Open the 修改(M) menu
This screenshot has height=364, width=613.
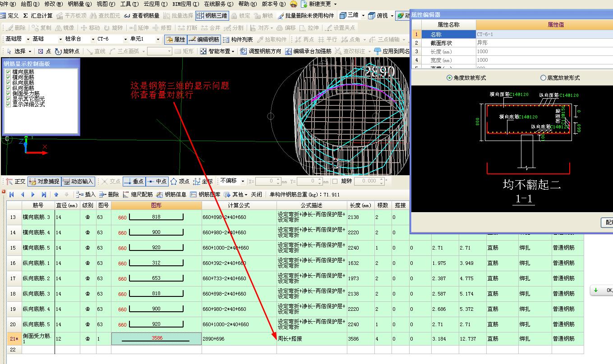[53, 4]
